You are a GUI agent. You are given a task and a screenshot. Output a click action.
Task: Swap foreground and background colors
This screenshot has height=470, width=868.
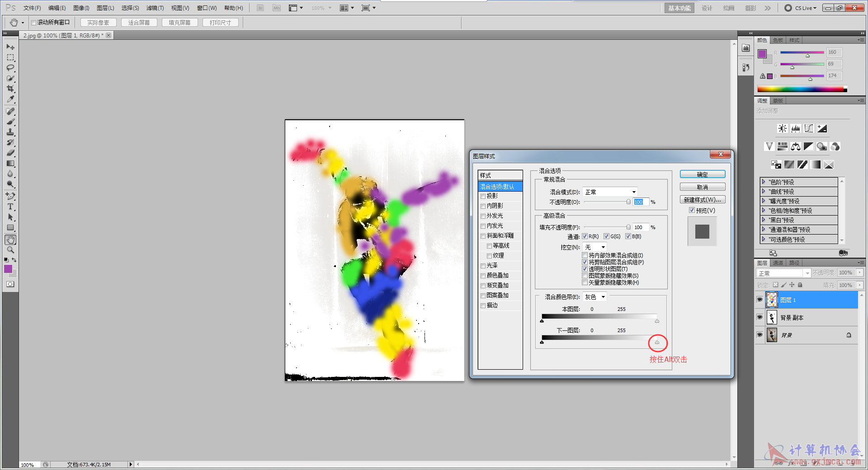click(x=14, y=260)
